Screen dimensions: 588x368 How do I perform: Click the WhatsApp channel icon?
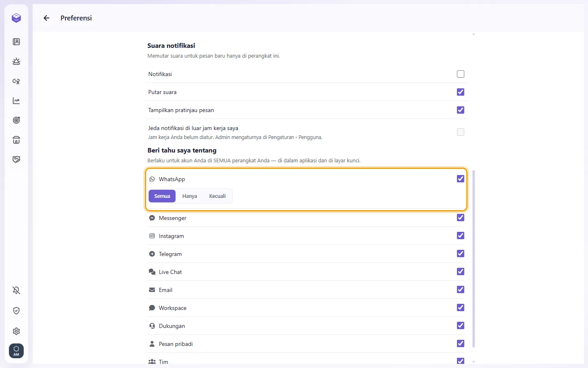(x=152, y=179)
